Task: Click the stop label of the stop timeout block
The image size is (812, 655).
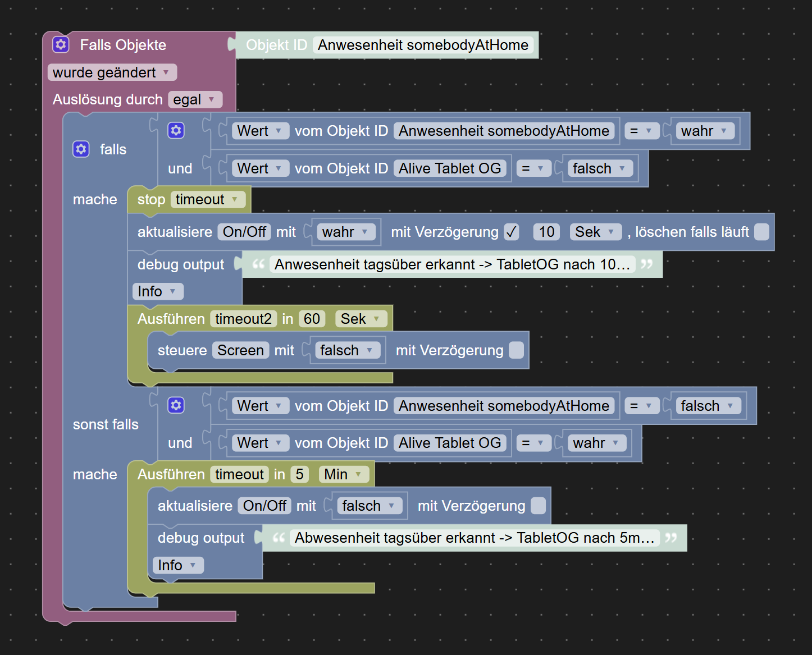Action: (151, 200)
